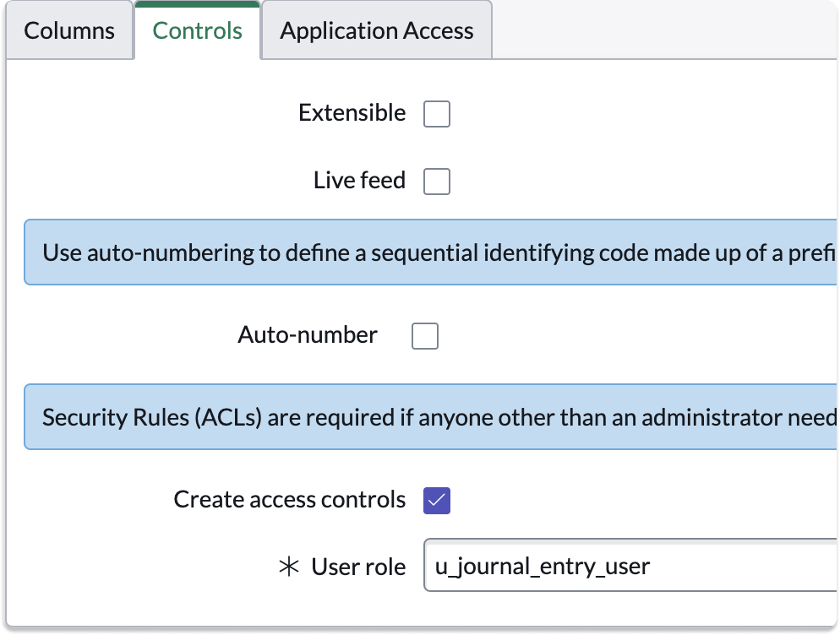Screen dimensions: 840x635
Task: Activate the Live feed option
Action: tap(437, 181)
